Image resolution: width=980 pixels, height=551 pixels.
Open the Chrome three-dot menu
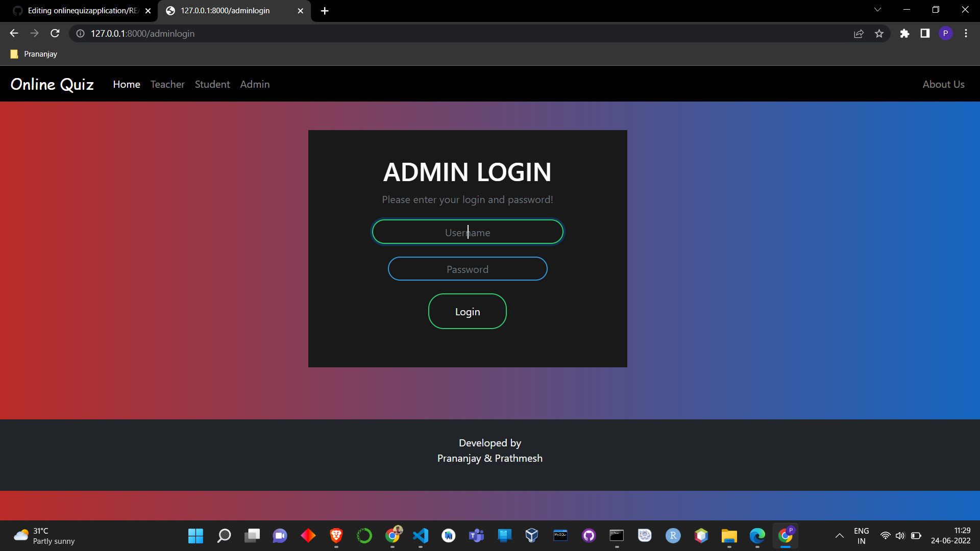click(966, 33)
